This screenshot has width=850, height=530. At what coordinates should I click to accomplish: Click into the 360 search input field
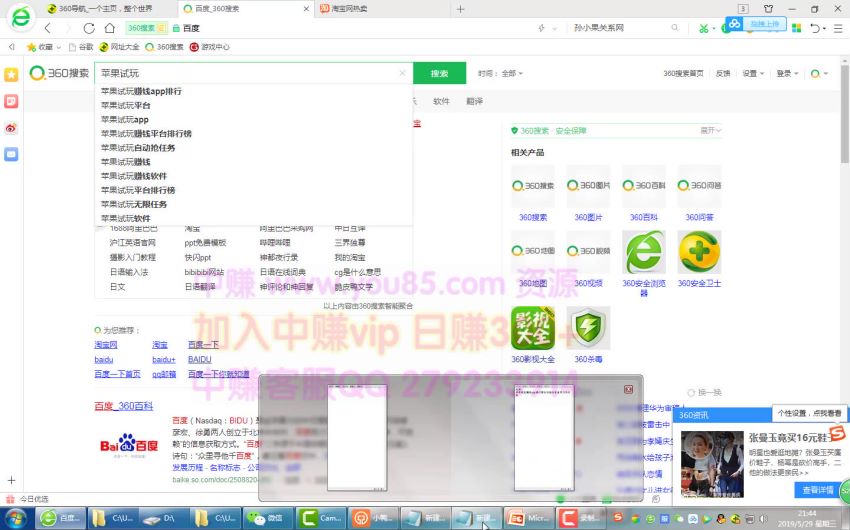(x=247, y=73)
